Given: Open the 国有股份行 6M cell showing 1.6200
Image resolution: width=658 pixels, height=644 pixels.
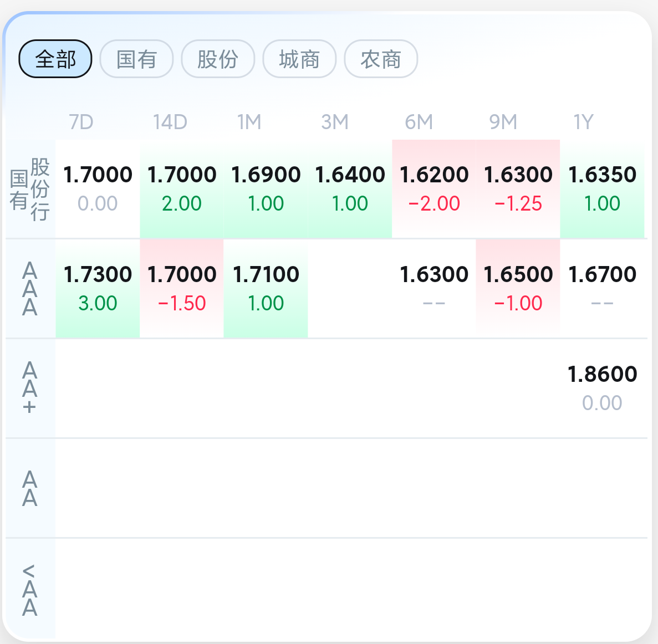Looking at the screenshot, I should [x=434, y=189].
